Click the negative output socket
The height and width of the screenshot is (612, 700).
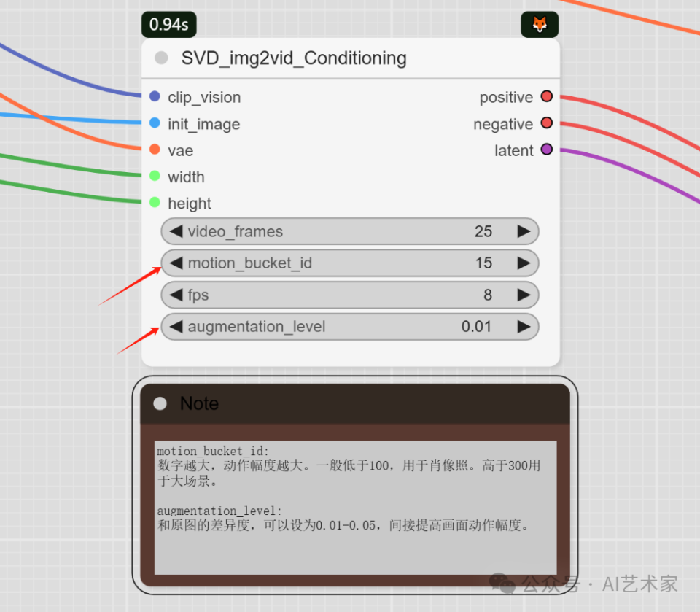pos(546,123)
